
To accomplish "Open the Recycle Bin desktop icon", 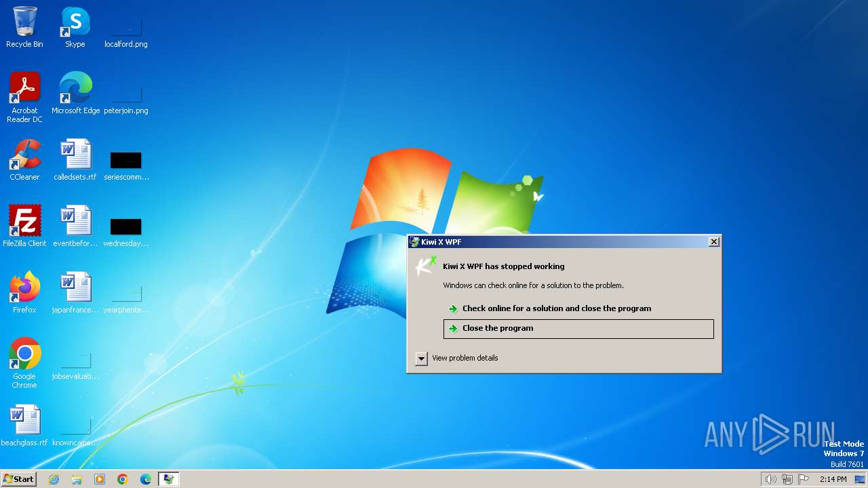I will click(x=24, y=27).
